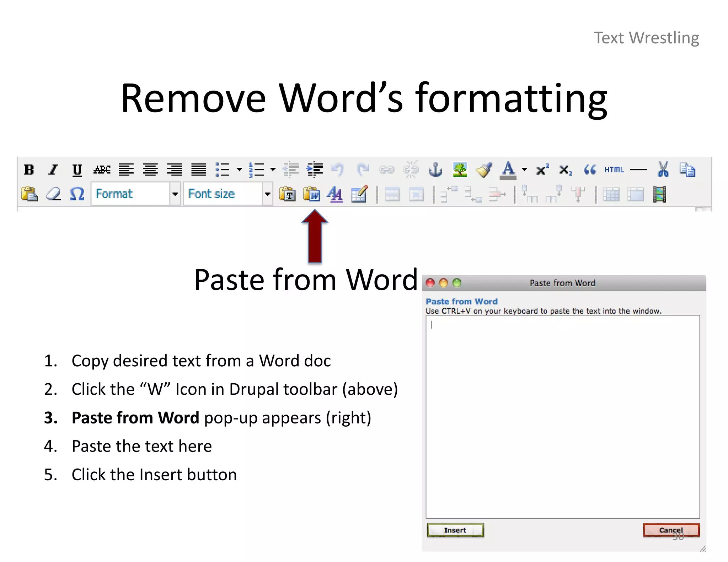Screen dimensions: 728x562
Task: Open the Format dropdown
Action: (x=135, y=194)
